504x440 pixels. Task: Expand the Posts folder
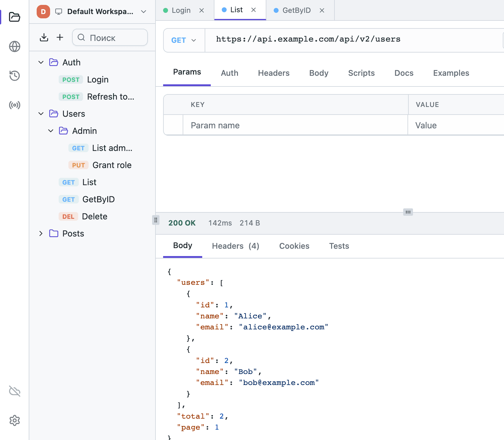click(x=41, y=233)
